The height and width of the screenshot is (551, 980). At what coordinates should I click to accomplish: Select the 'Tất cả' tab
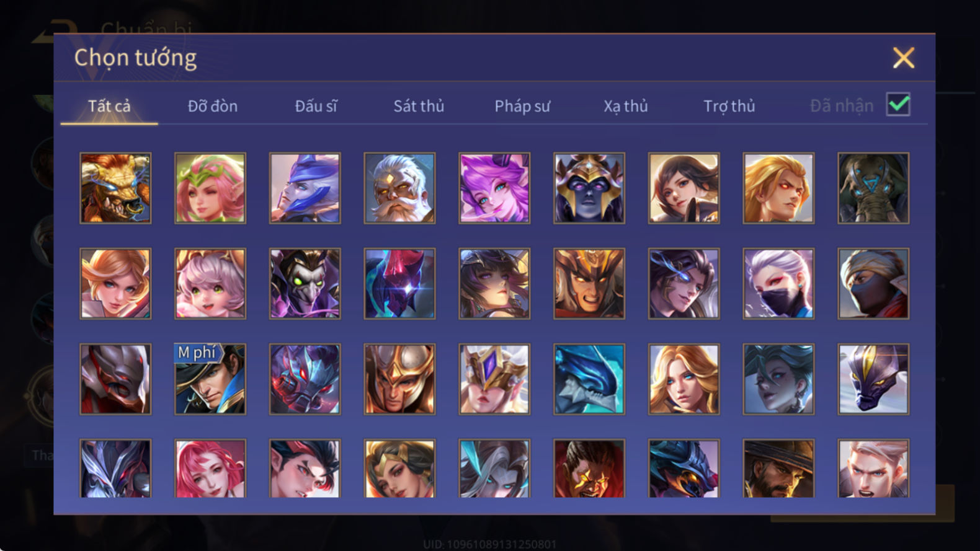click(109, 106)
